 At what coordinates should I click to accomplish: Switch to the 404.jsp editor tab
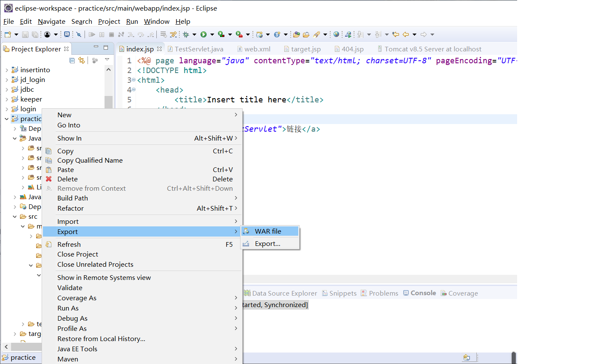(x=349, y=49)
